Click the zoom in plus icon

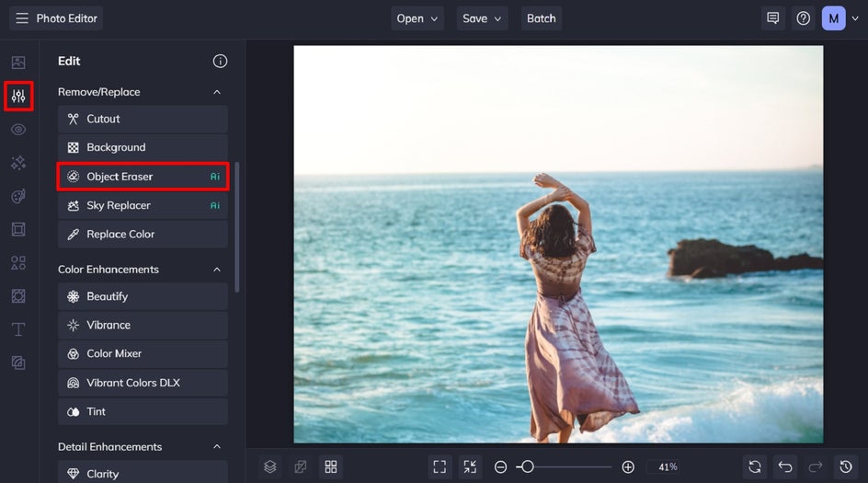[628, 467]
